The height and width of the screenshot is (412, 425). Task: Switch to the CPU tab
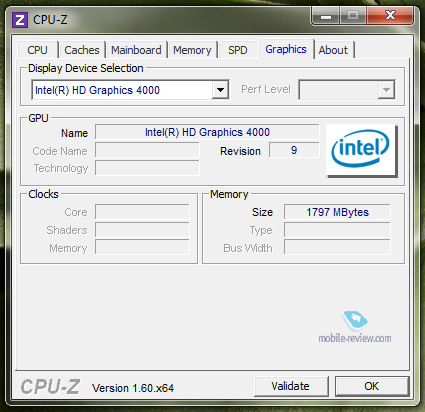(37, 50)
